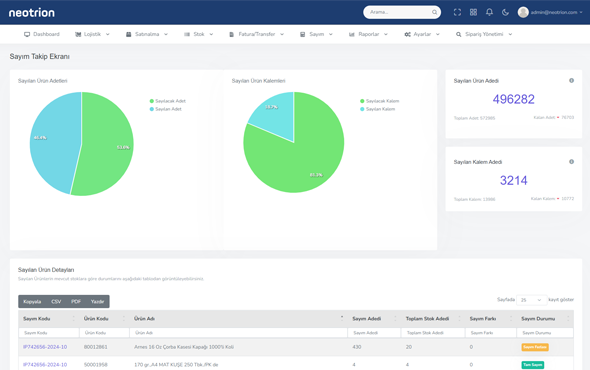Open the rows per page dropdown
This screenshot has height=370, width=590.
coord(531,300)
